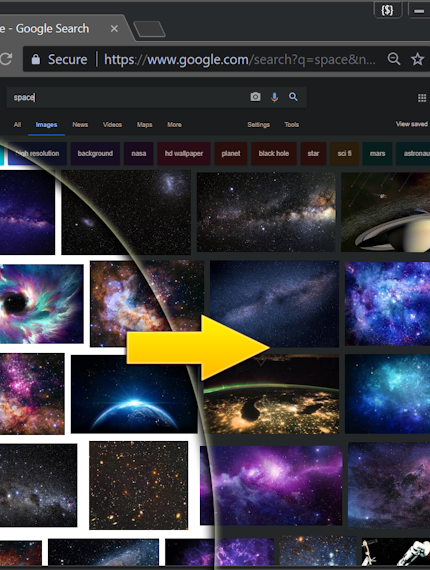The width and height of the screenshot is (430, 570).
Task: Switch to the All results tab
Action: tap(17, 125)
